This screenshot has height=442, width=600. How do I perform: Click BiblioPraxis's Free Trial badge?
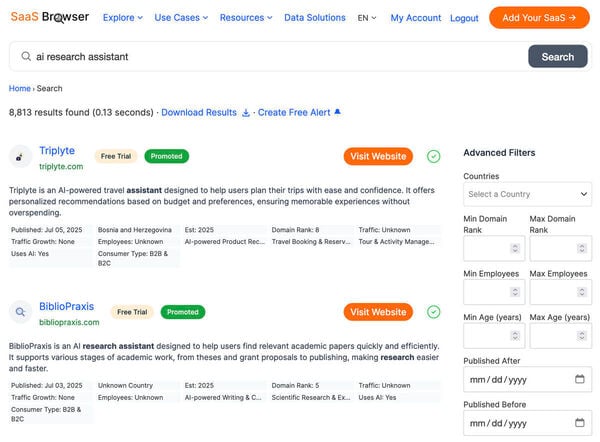click(132, 312)
